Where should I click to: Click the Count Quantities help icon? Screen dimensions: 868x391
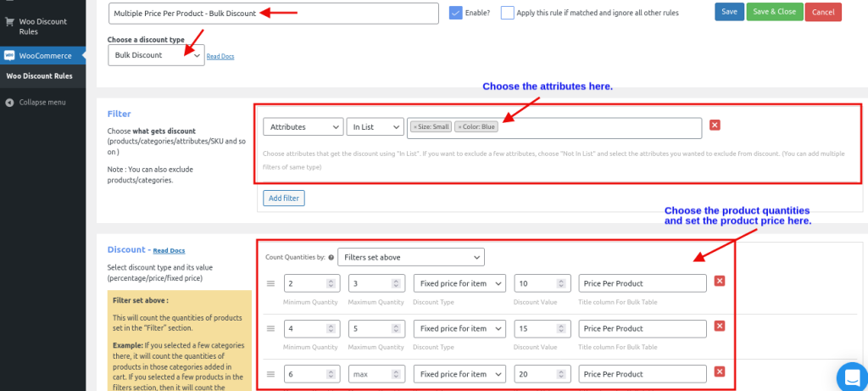coord(331,257)
